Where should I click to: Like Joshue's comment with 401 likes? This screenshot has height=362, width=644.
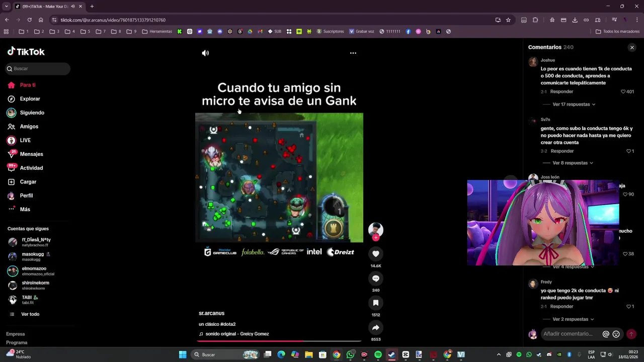tap(623, 92)
